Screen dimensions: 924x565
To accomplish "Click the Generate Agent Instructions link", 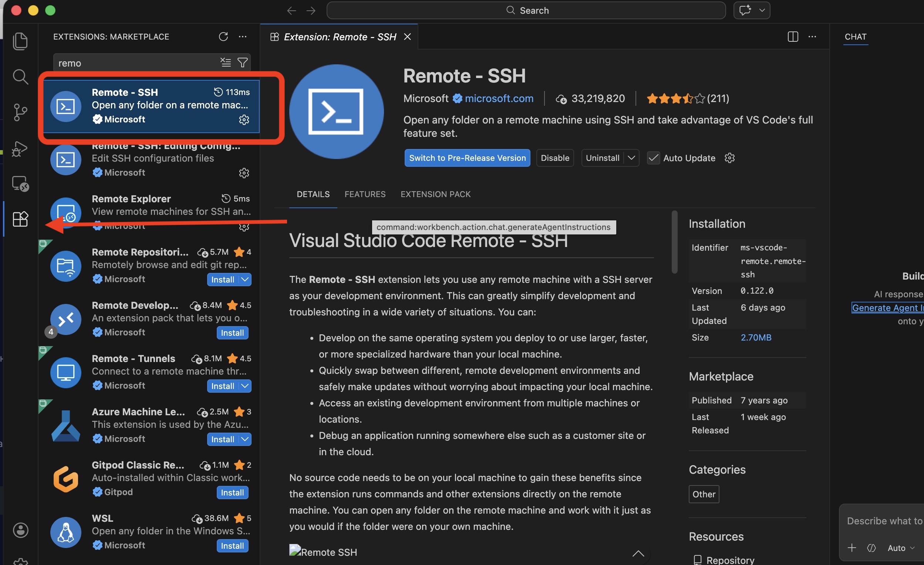I will [887, 308].
